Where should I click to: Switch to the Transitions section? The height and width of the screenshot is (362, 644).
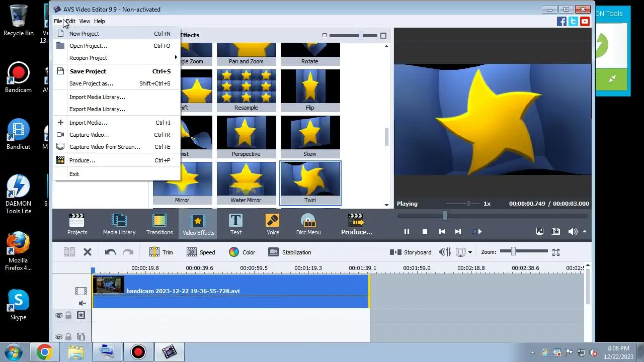click(159, 224)
